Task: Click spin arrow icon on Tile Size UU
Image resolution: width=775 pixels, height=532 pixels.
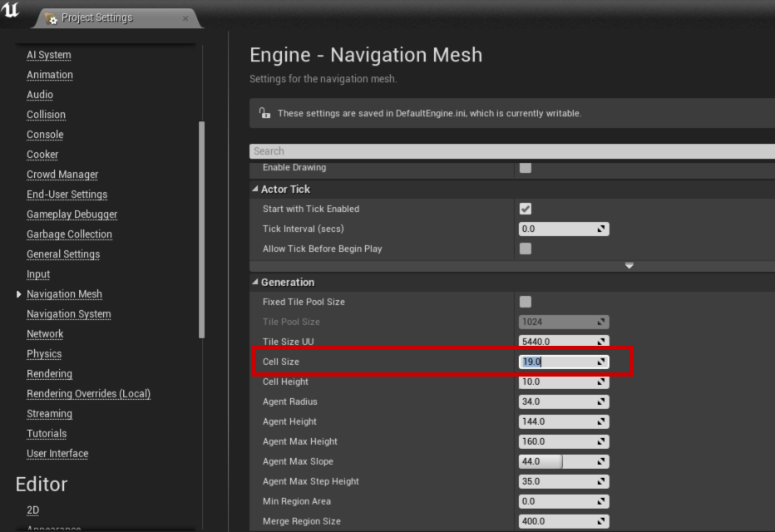Action: tap(601, 342)
